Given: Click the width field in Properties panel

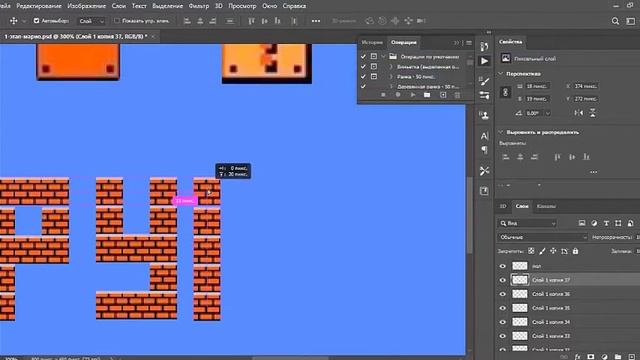Looking at the screenshot, I should coord(537,86).
